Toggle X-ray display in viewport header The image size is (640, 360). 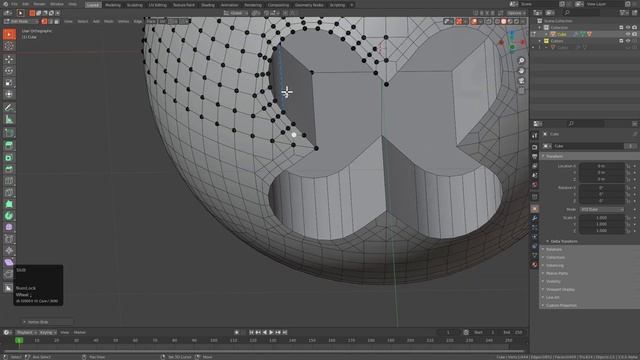(489, 21)
